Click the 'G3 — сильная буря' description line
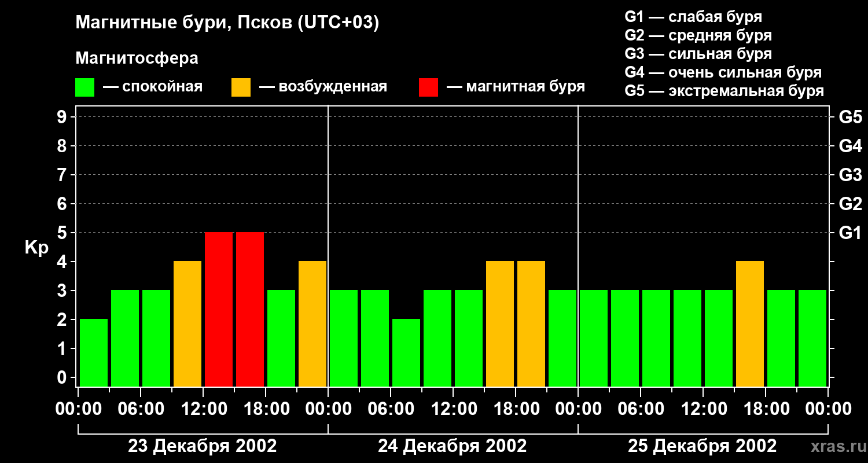This screenshot has height=463, width=868. point(698,54)
